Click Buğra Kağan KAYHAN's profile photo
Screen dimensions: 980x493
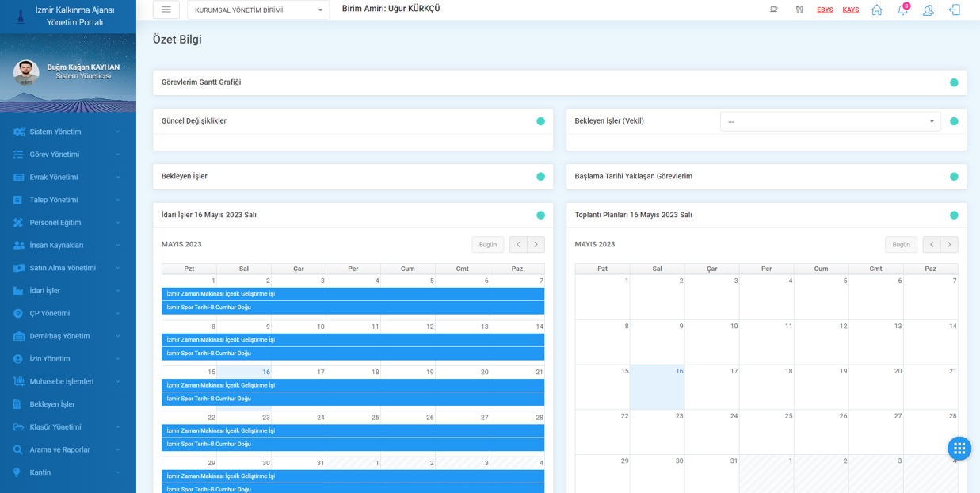coord(26,73)
